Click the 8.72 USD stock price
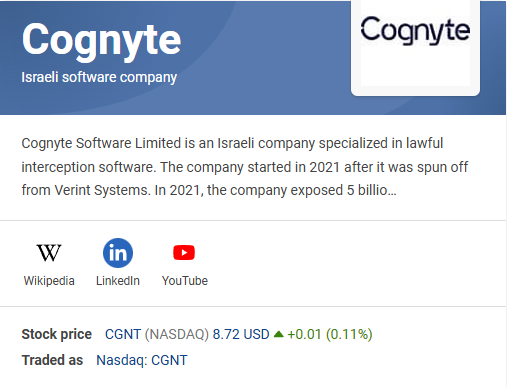508x387 pixels. [x=241, y=334]
